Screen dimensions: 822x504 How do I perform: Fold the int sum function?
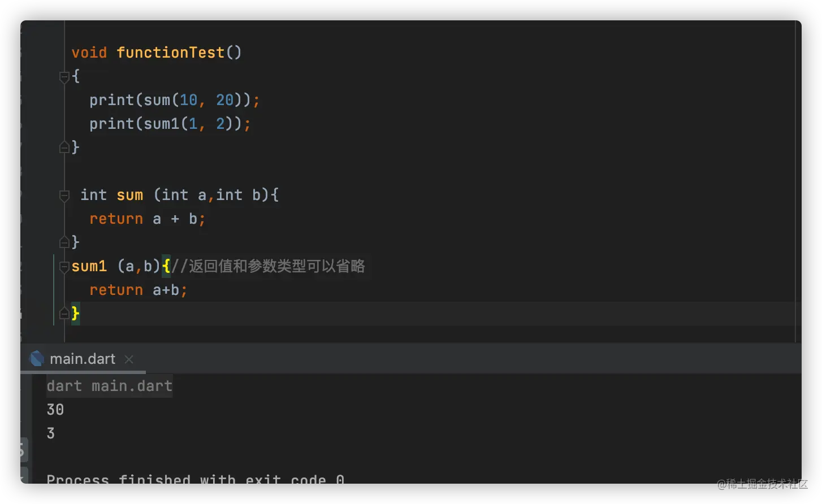pos(64,195)
